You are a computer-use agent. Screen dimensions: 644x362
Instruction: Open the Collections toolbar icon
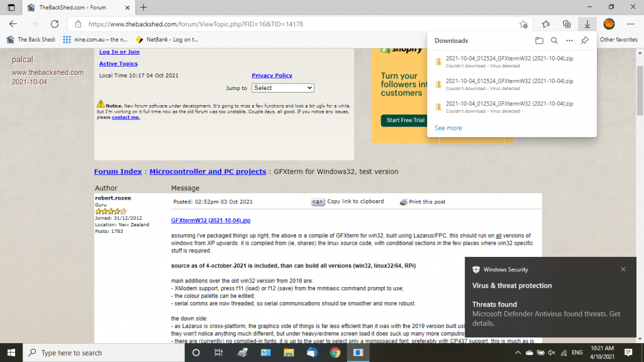(x=567, y=24)
